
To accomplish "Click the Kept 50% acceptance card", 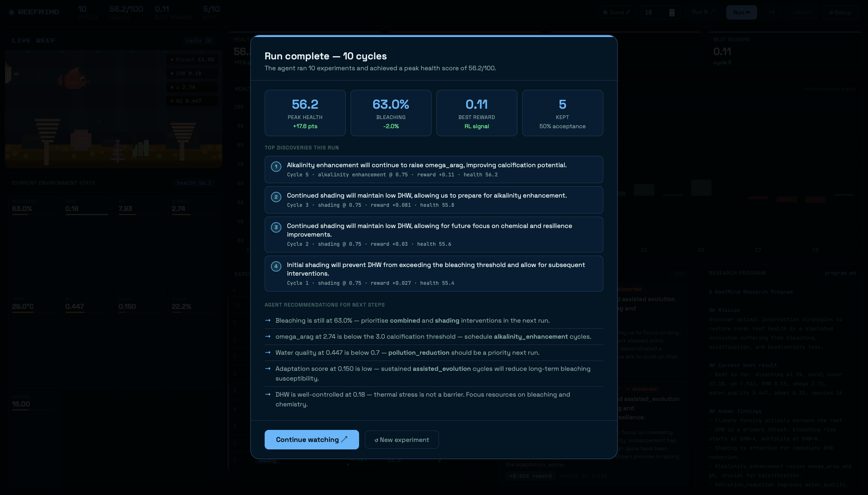I will pos(562,113).
